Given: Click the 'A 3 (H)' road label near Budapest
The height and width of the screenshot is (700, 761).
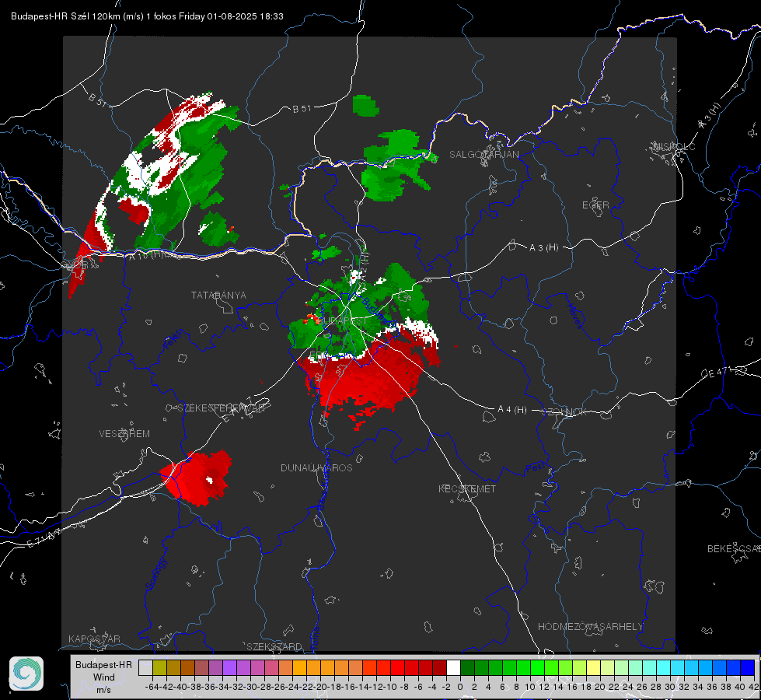Looking at the screenshot, I should pos(543,248).
